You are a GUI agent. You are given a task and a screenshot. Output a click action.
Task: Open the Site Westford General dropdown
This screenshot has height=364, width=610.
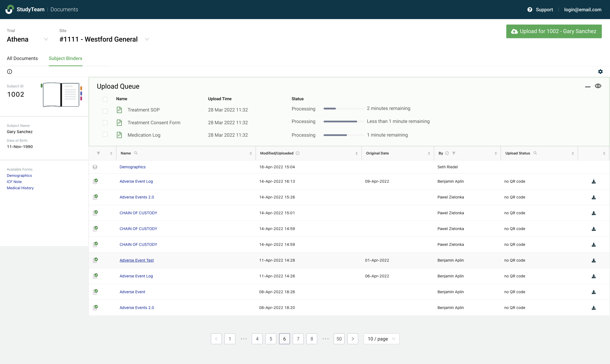click(x=147, y=39)
